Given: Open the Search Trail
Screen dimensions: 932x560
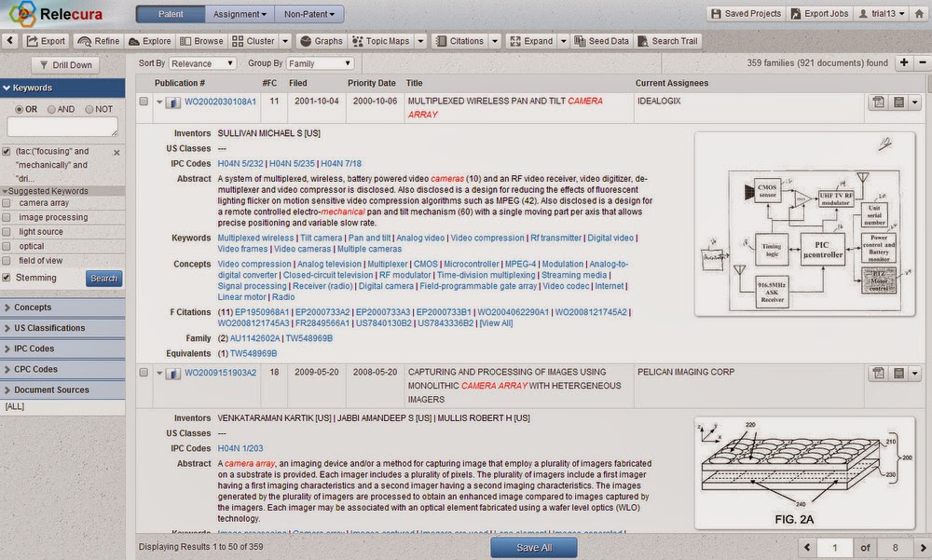Looking at the screenshot, I should 667,41.
